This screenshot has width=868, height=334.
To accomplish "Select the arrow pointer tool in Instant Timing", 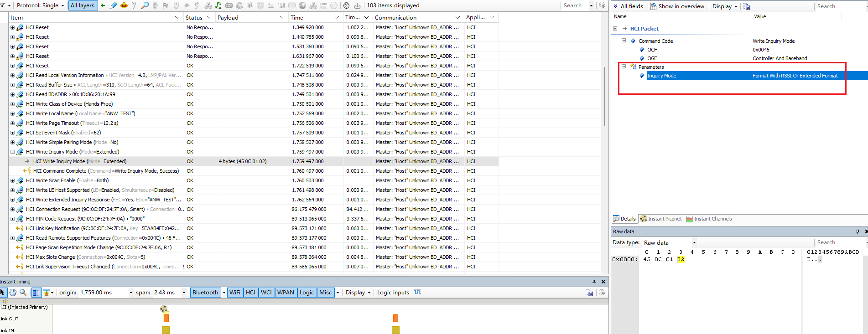I will (3, 293).
